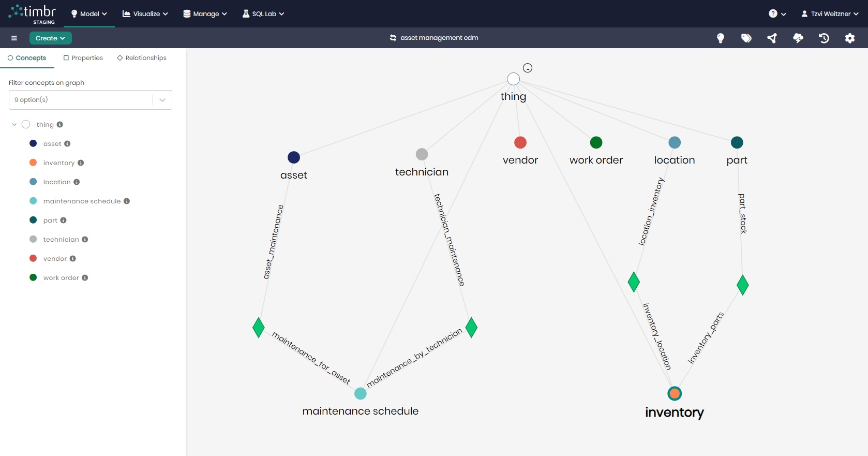Show info for asset concept
This screenshot has height=456, width=868.
(x=67, y=144)
